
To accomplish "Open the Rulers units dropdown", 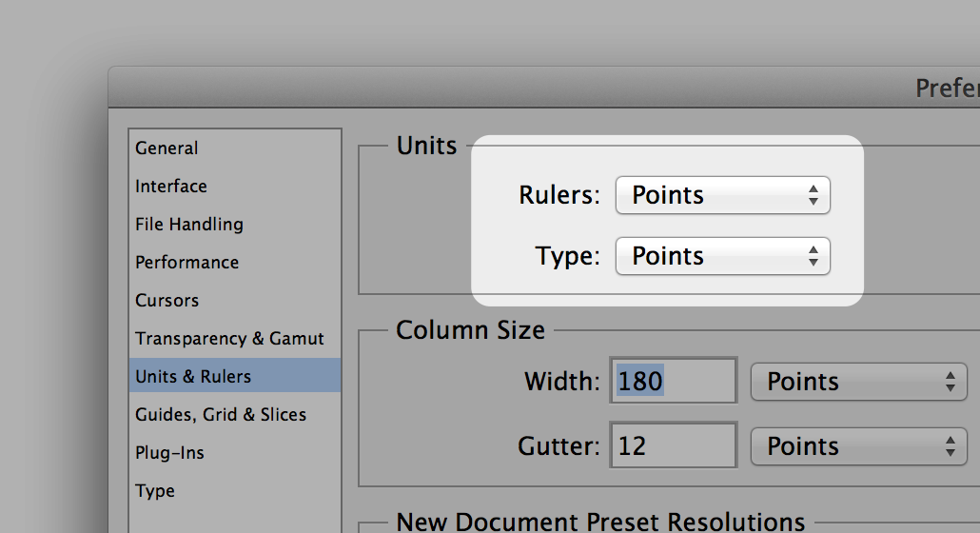I will [723, 195].
